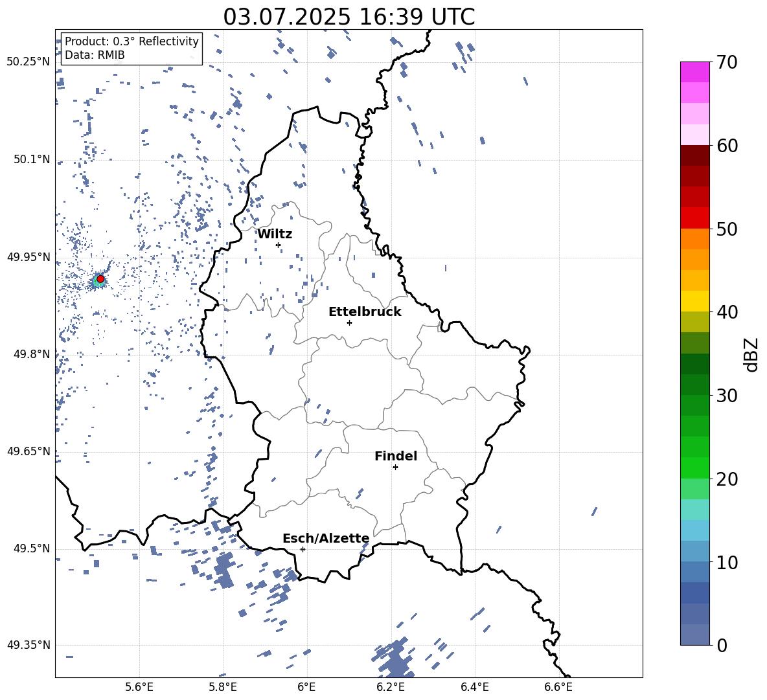This screenshot has width=767, height=700.
Task: Click the Wiltz city label
Action: click(275, 234)
